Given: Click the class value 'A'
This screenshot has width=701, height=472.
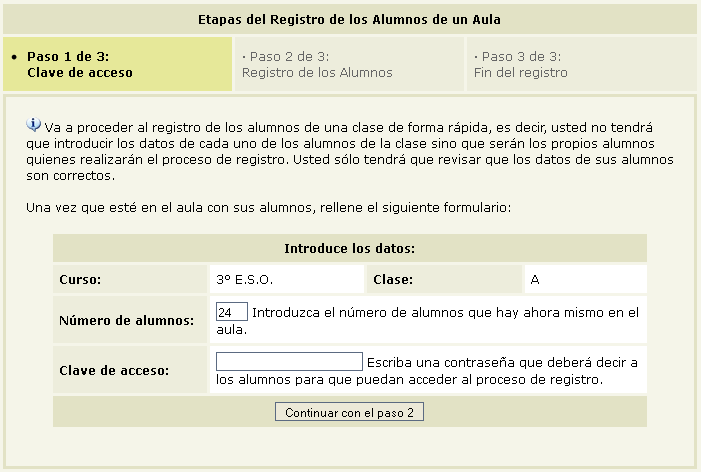Looking at the screenshot, I should [535, 280].
